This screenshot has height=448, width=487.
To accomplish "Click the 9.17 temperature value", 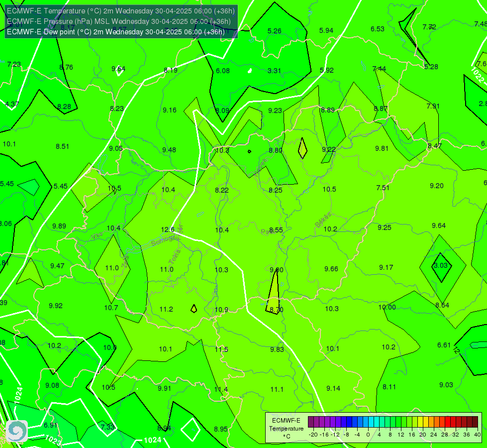I will coord(386,267).
